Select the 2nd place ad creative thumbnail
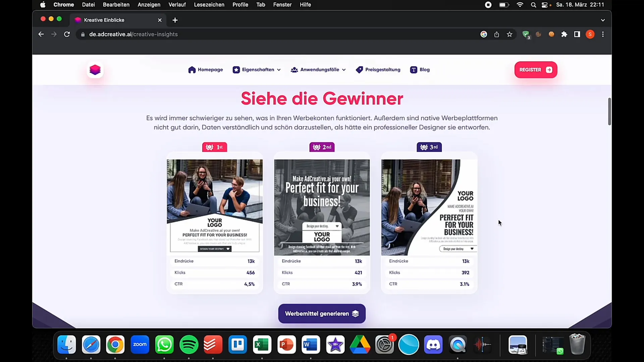 (322, 207)
